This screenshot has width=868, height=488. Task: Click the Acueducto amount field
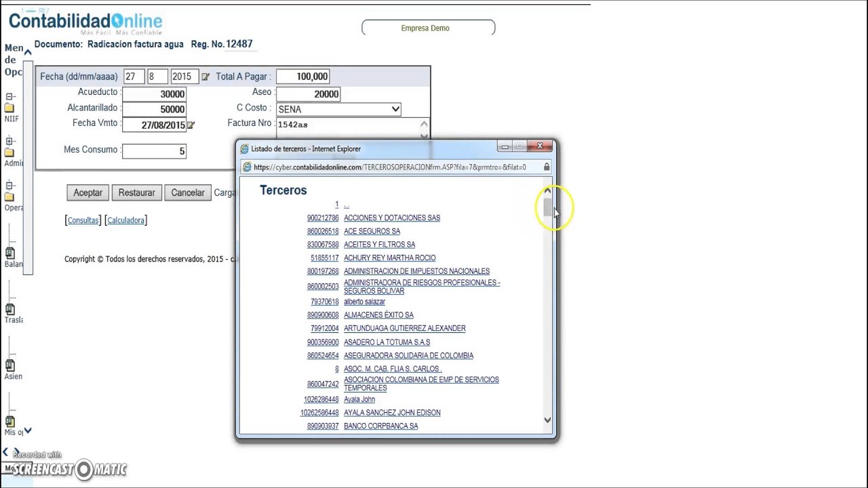(x=154, y=94)
